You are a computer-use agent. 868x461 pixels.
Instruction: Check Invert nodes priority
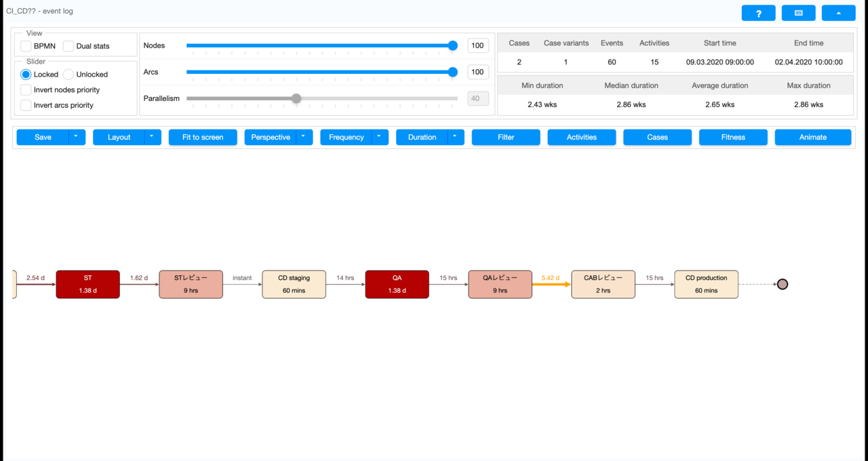point(26,90)
